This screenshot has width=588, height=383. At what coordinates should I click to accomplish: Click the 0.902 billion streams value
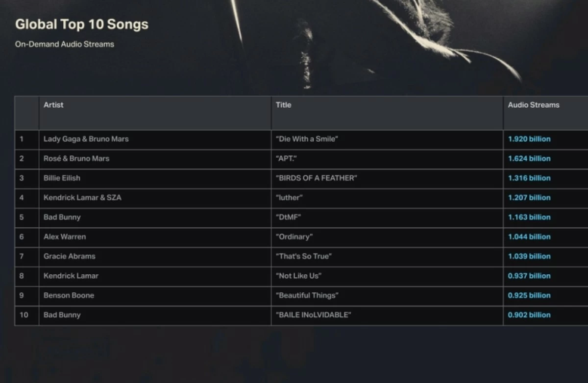(x=529, y=315)
